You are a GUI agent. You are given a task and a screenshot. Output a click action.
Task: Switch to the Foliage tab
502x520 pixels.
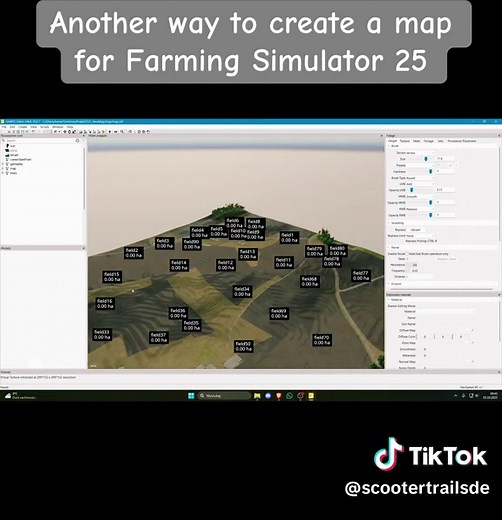click(x=429, y=141)
